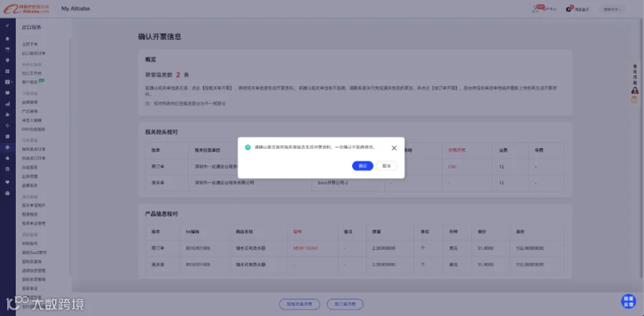Viewport: 644px width, 316px height.
Task: Click the blue 确定 confirm button
Action: pos(363,166)
